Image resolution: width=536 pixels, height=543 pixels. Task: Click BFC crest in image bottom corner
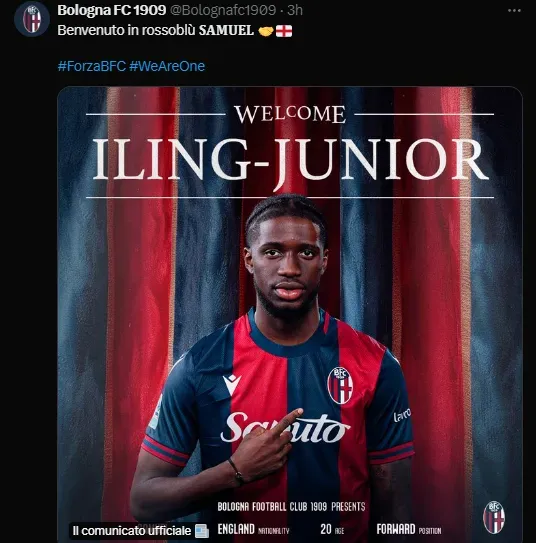click(494, 518)
